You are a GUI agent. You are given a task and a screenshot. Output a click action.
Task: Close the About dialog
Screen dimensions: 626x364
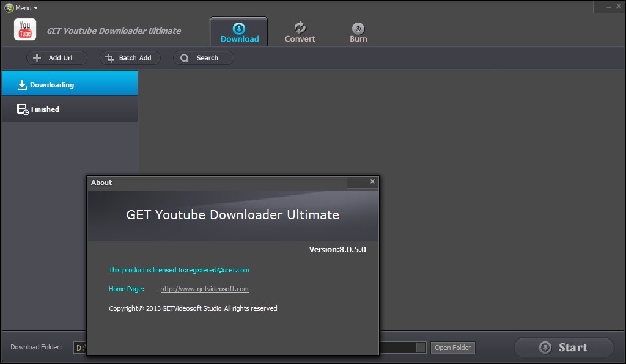coord(372,181)
